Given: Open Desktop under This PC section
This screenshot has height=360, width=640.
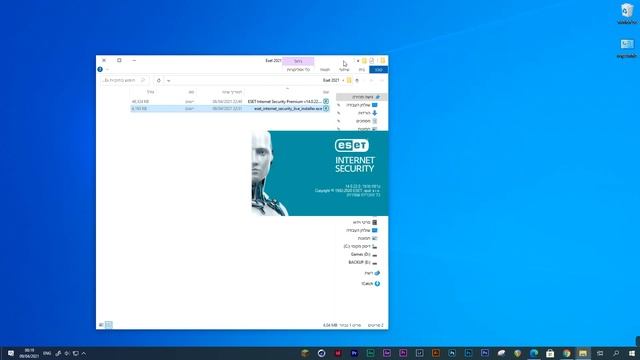Looking at the screenshot, I should pos(362,230).
